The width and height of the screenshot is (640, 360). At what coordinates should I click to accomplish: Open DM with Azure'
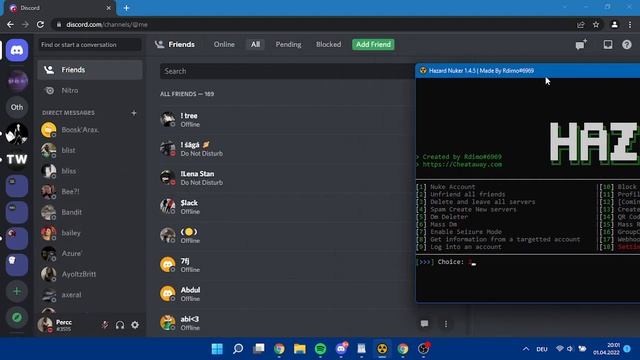(x=90, y=253)
